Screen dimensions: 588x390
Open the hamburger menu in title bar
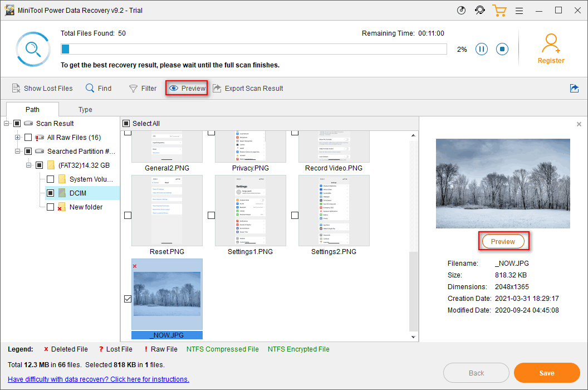519,11
